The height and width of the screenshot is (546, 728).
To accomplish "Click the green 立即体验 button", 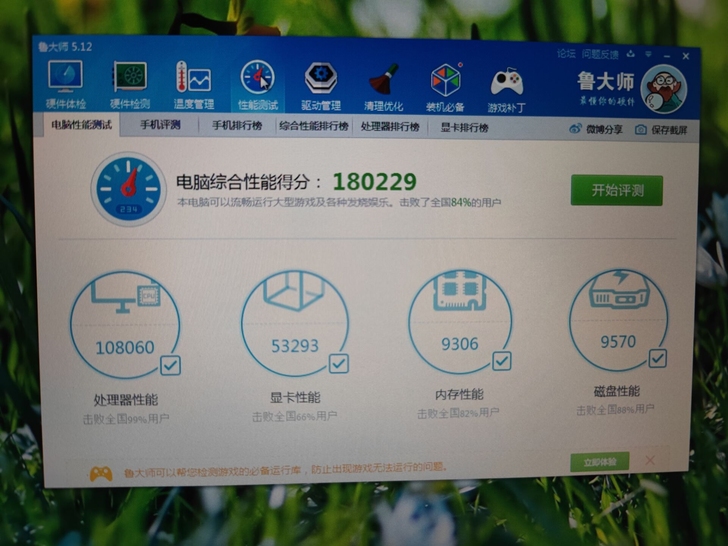I will [599, 462].
